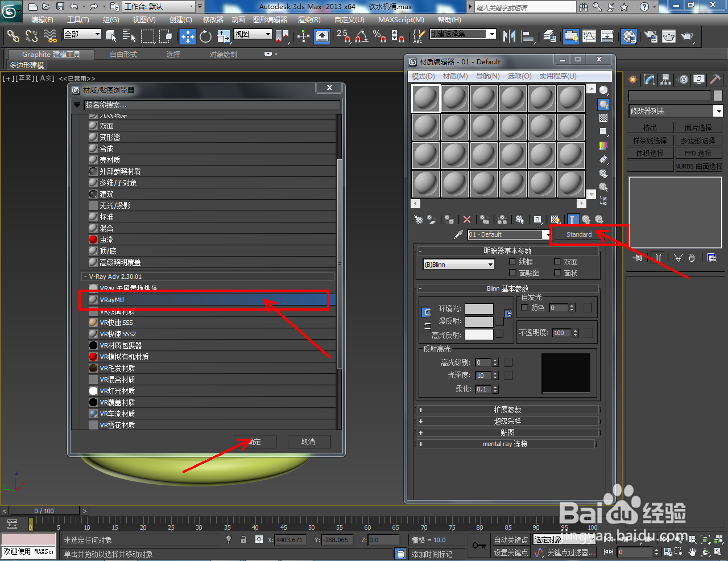728x561 pixels.
Task: Toggle the Backlight icon in Material Editor
Action: click(x=603, y=104)
